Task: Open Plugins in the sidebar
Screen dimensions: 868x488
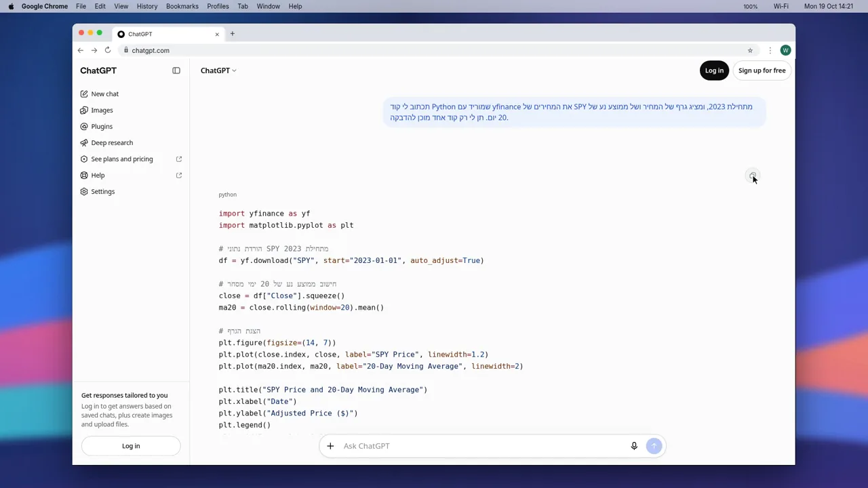Action: 102,127
